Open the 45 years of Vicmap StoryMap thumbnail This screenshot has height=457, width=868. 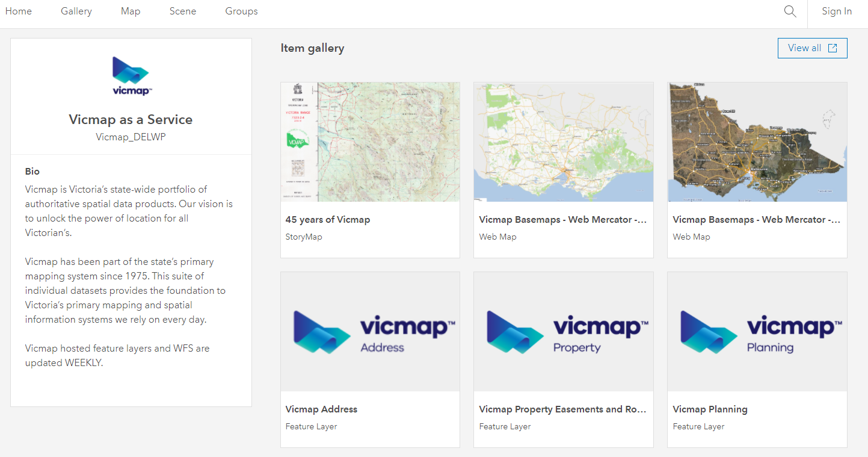369,141
